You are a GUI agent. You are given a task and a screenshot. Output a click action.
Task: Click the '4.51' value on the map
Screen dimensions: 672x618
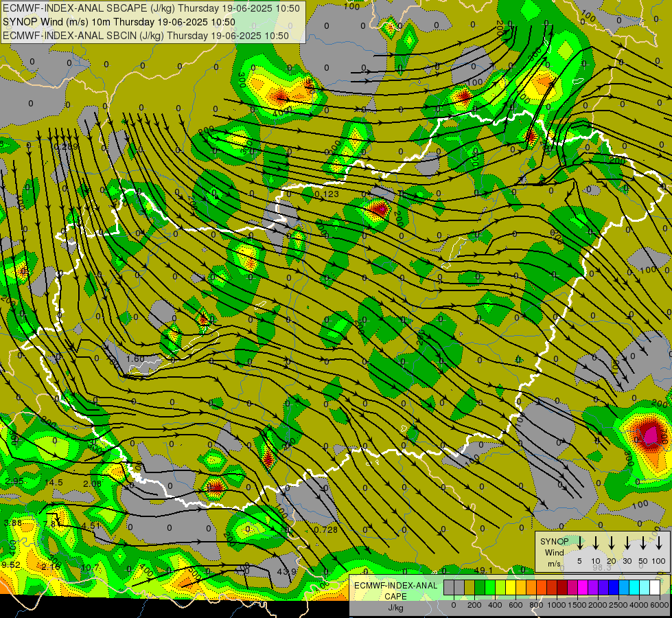point(91,525)
